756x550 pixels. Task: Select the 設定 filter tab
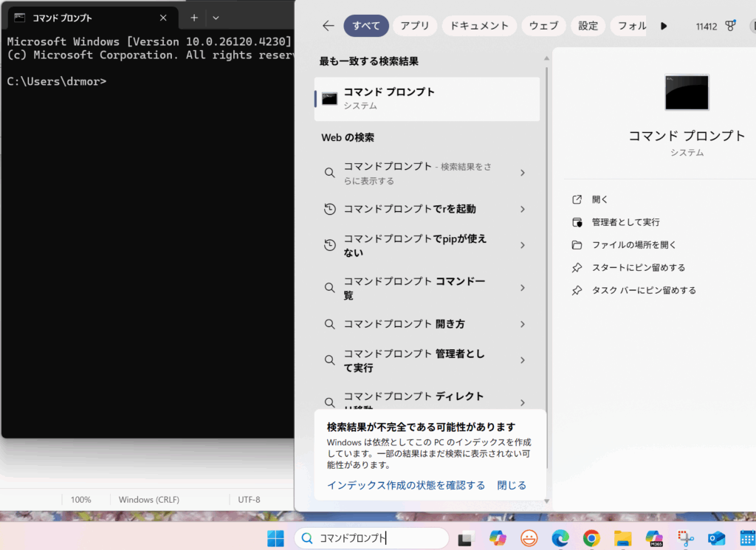[x=588, y=26]
